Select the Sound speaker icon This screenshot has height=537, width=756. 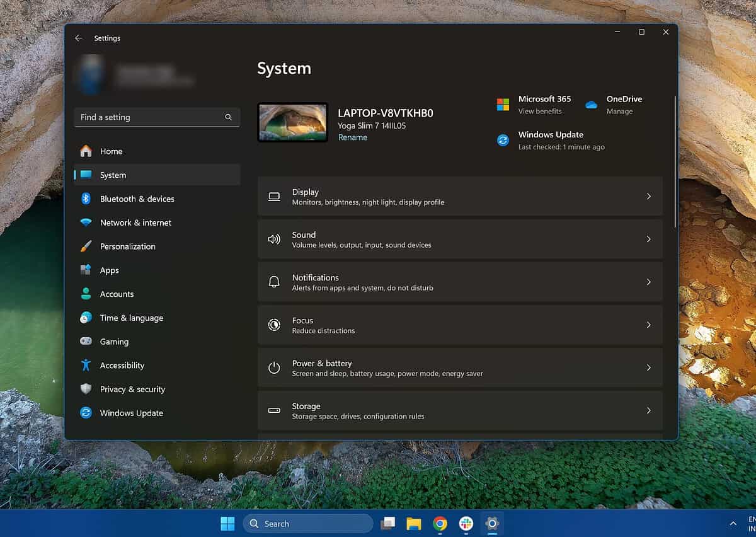point(274,239)
